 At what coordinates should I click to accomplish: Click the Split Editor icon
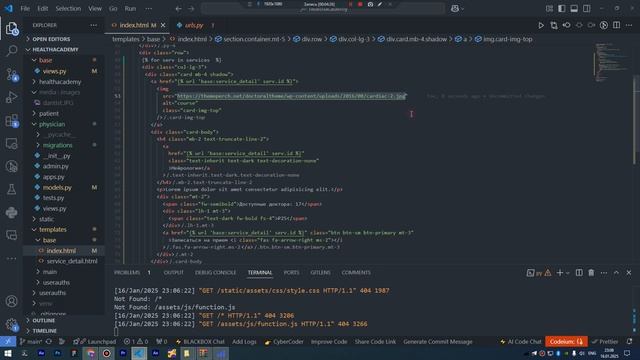pos(616,25)
